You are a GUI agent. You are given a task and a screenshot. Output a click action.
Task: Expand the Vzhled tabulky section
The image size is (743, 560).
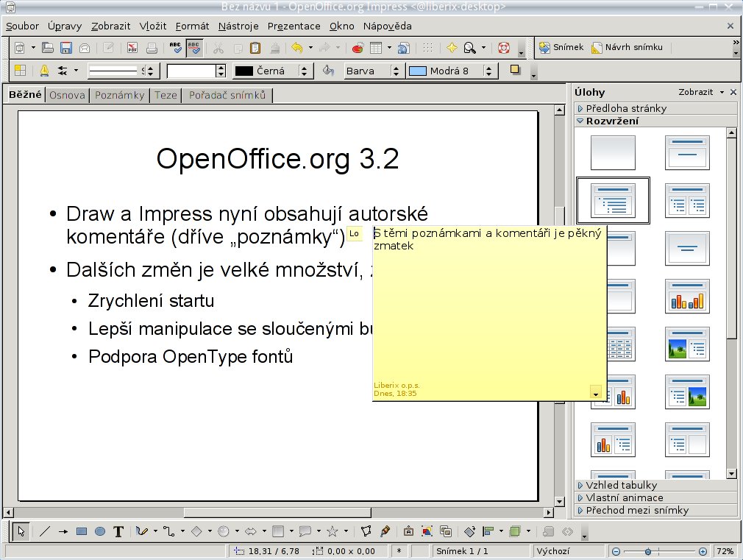(655, 485)
